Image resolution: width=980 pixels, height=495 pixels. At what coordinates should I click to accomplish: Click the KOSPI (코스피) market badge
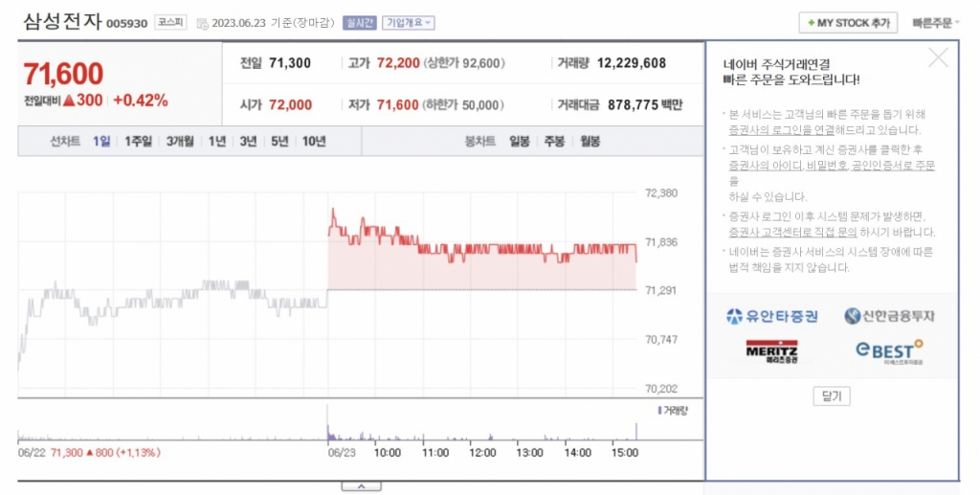(x=170, y=22)
